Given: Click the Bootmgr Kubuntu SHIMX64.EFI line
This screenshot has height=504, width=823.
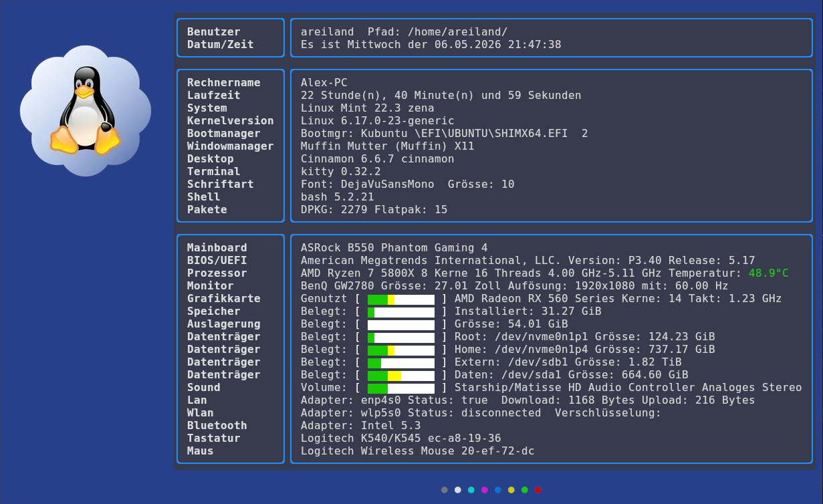Looking at the screenshot, I should [445, 133].
